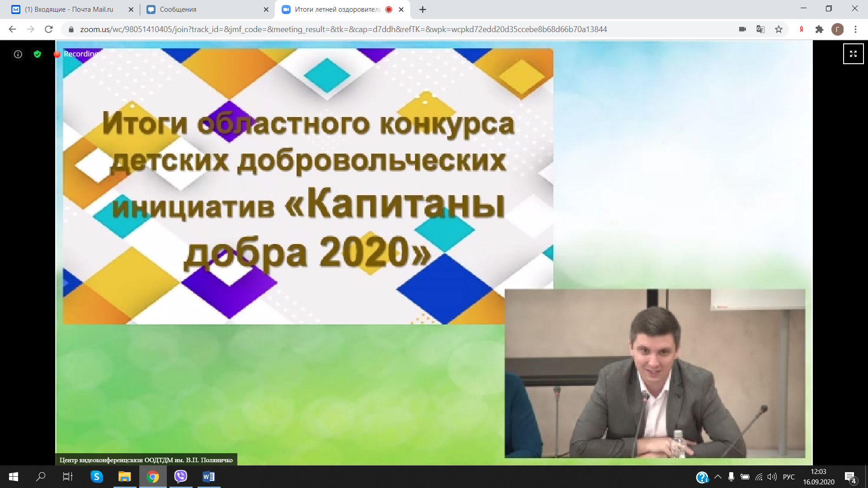
Task: Click the speaker's video thumbnail
Action: coord(655,374)
